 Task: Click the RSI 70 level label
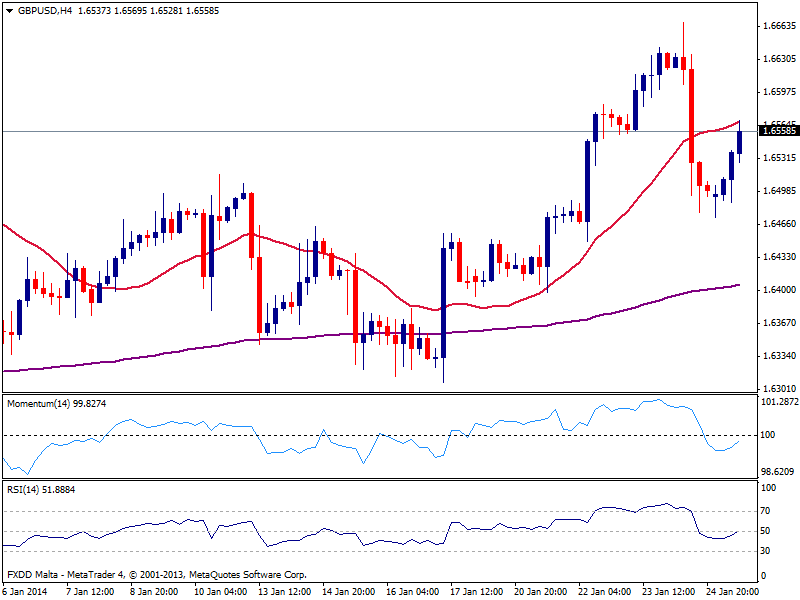(765, 511)
